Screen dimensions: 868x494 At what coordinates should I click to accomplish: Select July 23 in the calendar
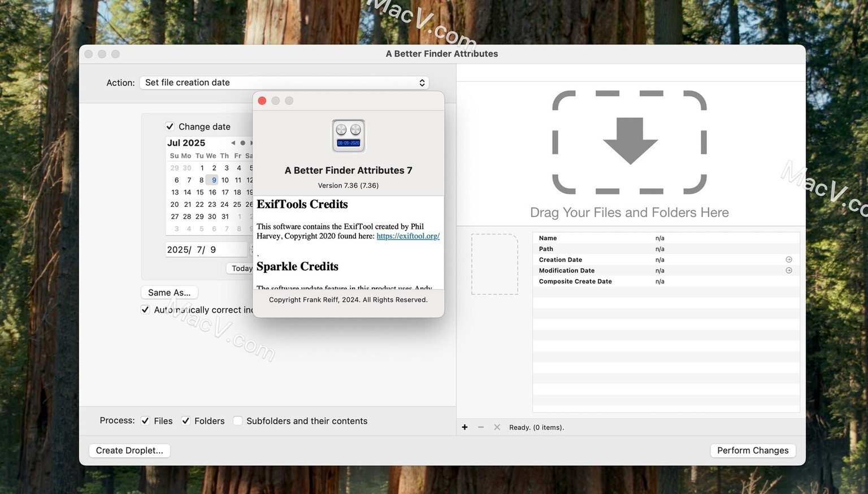[212, 205]
